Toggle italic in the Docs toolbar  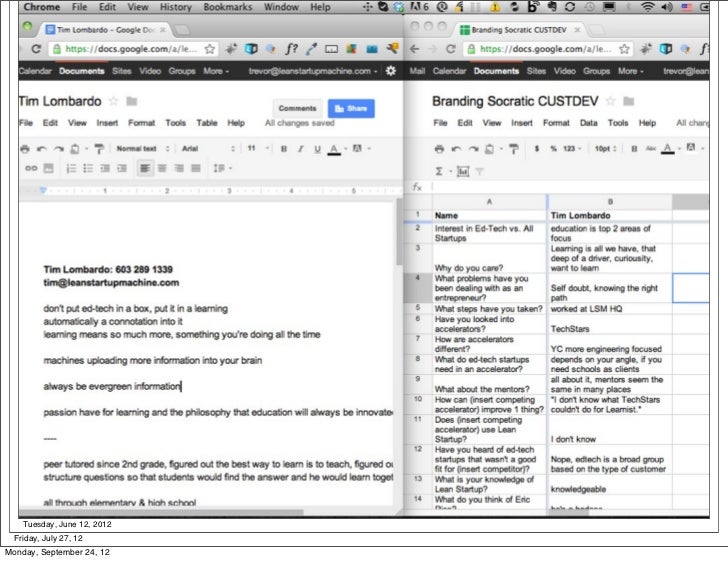[300, 149]
